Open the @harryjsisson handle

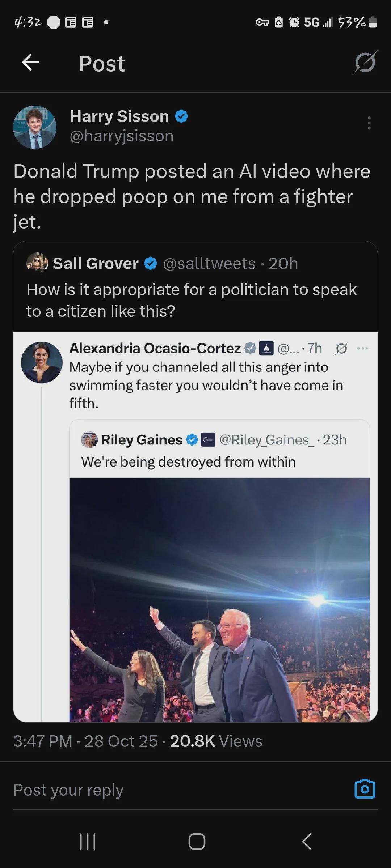pyautogui.click(x=122, y=136)
